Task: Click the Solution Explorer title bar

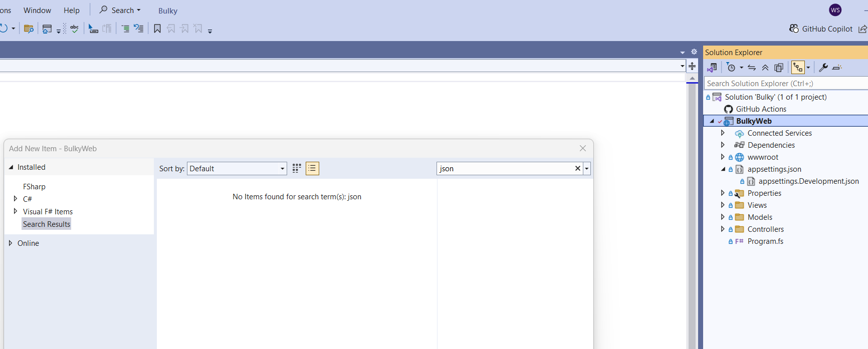Action: coord(785,52)
